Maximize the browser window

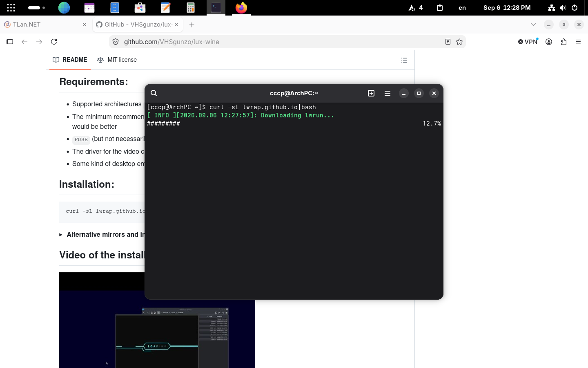click(564, 25)
